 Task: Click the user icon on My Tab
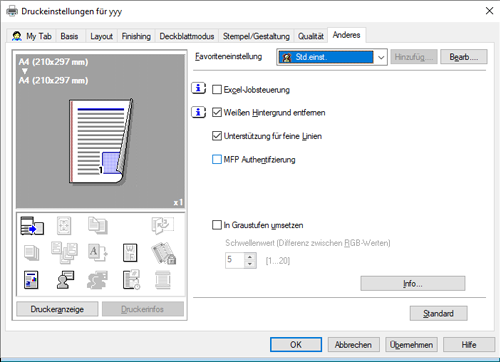pos(17,36)
